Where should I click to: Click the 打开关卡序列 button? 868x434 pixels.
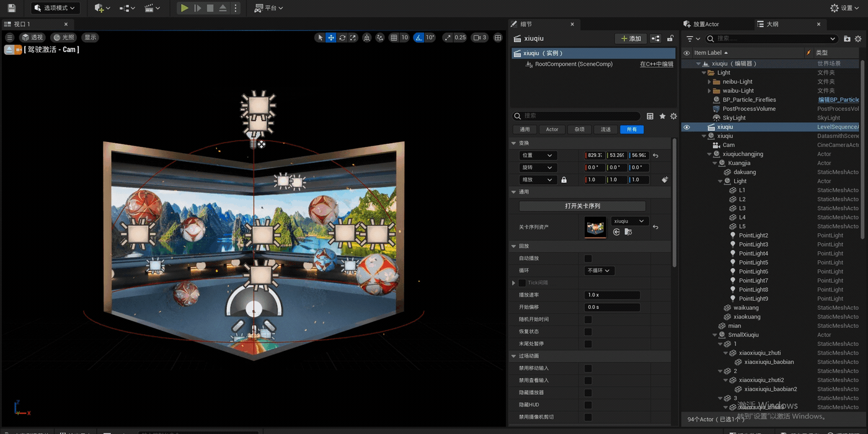pyautogui.click(x=582, y=206)
